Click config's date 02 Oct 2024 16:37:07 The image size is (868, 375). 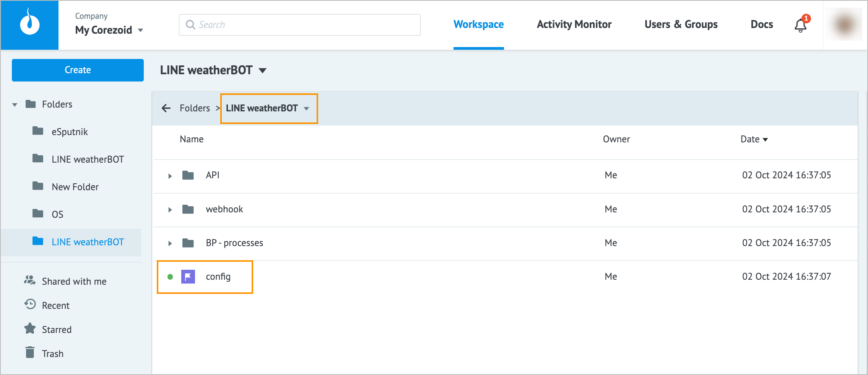pos(787,277)
